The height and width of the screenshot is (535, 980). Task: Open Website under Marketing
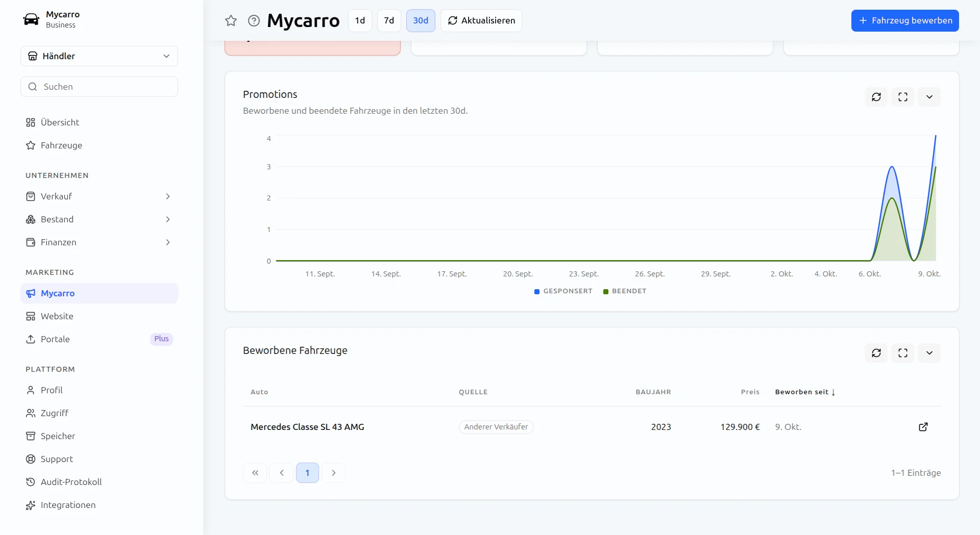click(99, 316)
